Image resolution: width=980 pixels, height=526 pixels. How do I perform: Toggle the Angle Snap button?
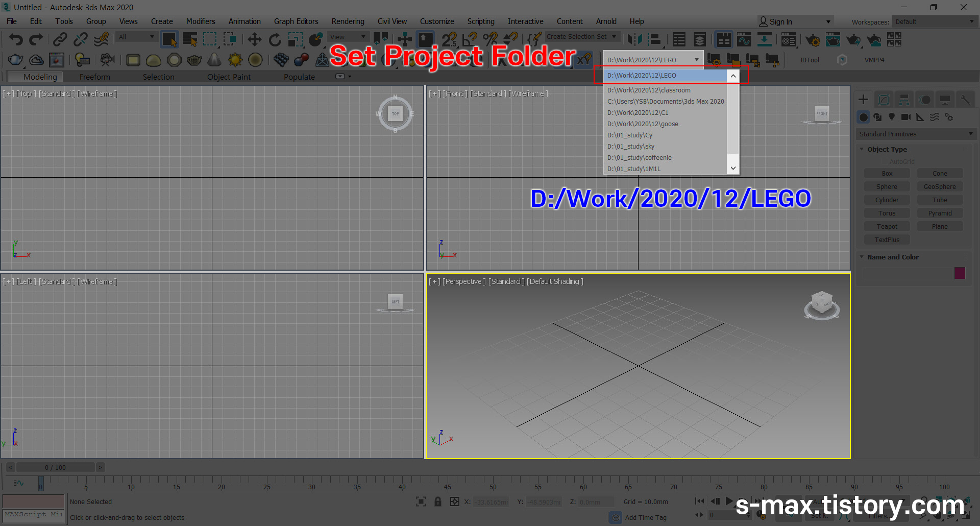point(470,39)
